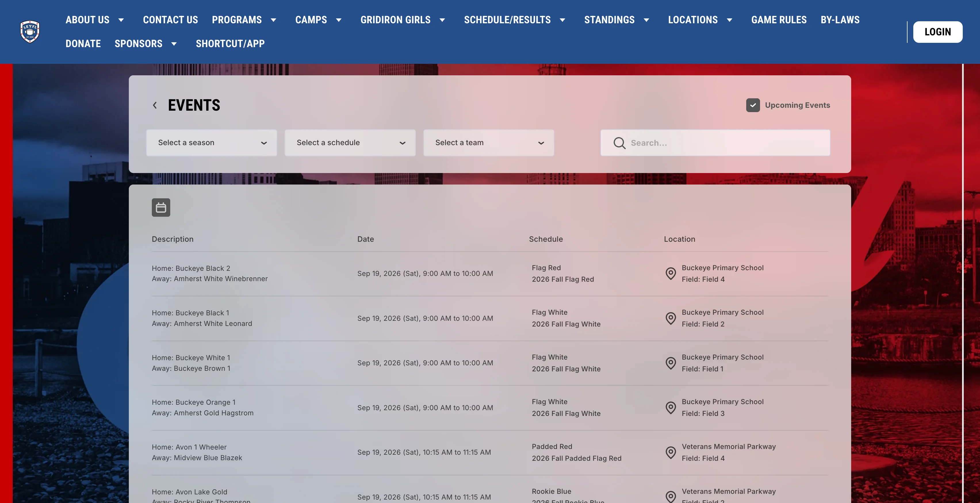Open the Donate menu item
The height and width of the screenshot is (503, 980).
83,44
